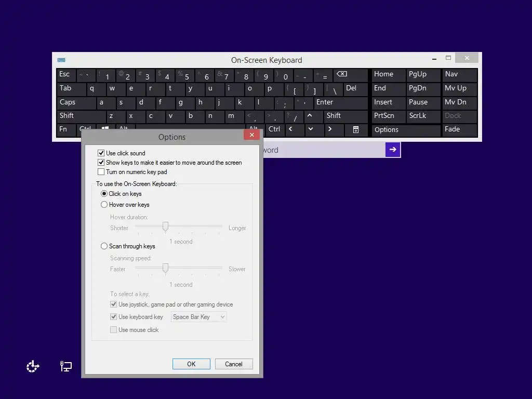Click the PgUp key

[423, 75]
